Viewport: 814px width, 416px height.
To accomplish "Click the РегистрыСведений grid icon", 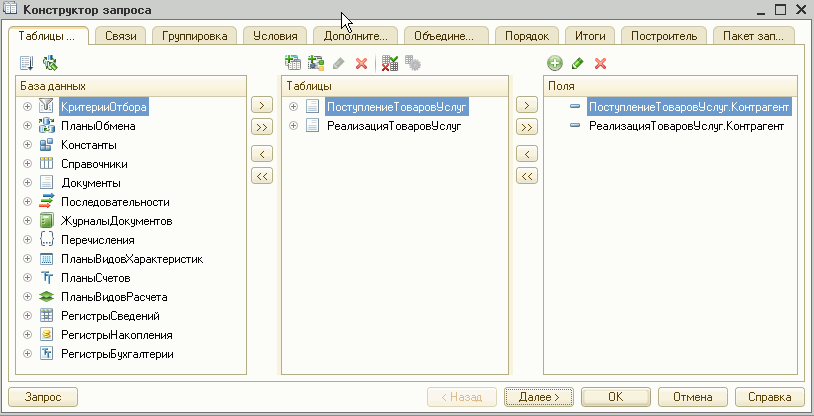I will pos(47,316).
